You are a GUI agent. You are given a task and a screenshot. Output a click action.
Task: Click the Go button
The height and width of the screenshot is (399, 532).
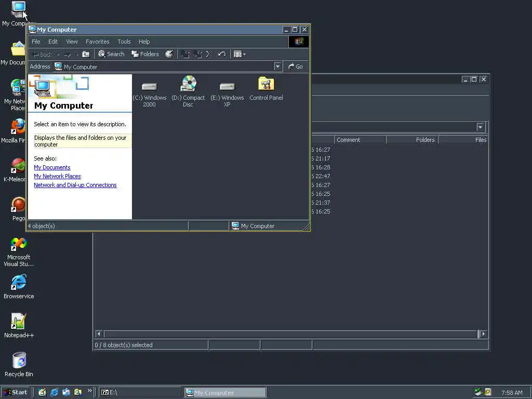point(296,66)
